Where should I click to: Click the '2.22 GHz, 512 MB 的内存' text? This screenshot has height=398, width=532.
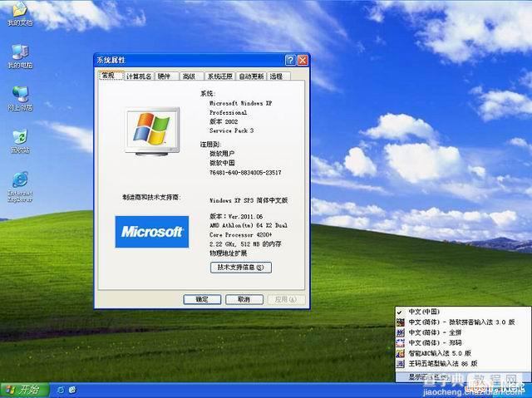[245, 243]
